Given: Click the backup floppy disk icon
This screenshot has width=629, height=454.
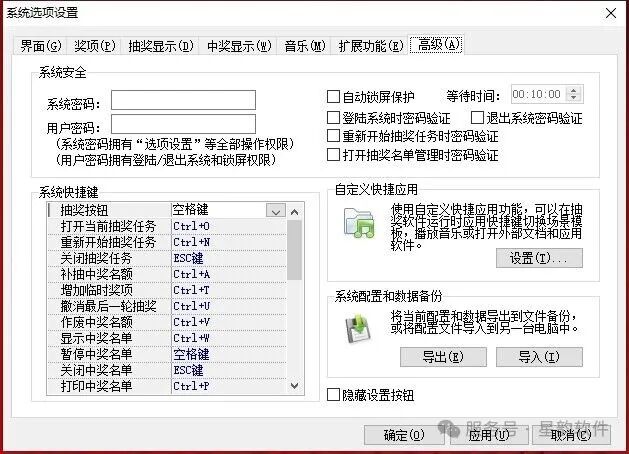Looking at the screenshot, I should coord(358,329).
